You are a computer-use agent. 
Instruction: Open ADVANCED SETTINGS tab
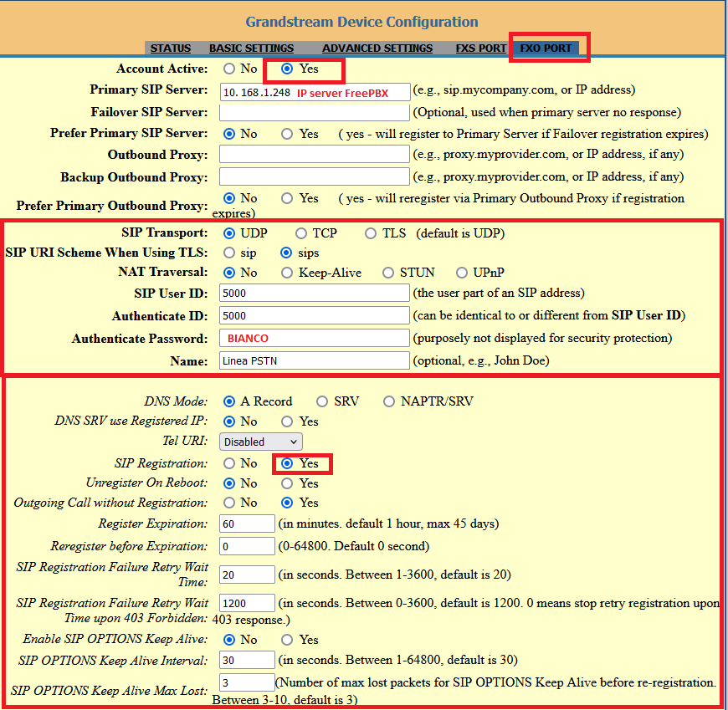pos(377,49)
